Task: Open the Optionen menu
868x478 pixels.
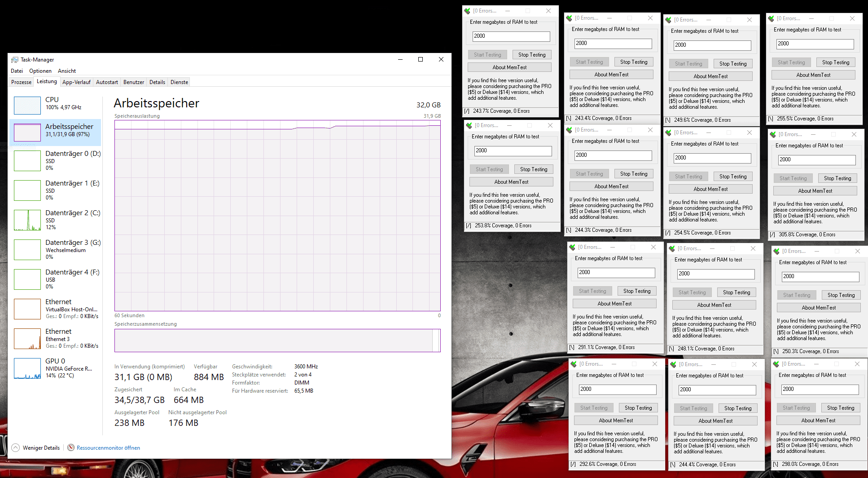Action: point(40,71)
